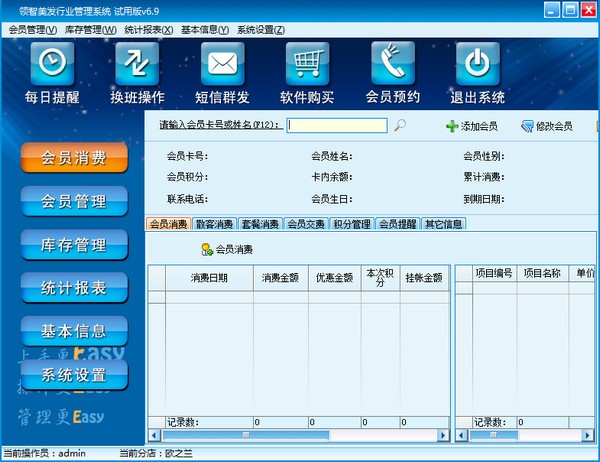The height and width of the screenshot is (462, 600).
Task: Click right arrow of consumption table scrollbar
Action: click(x=443, y=435)
